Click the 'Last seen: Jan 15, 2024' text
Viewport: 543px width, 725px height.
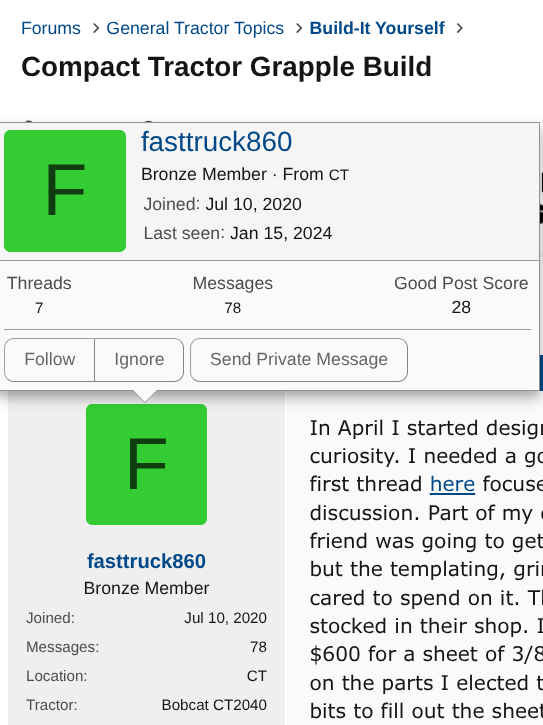pos(238,233)
